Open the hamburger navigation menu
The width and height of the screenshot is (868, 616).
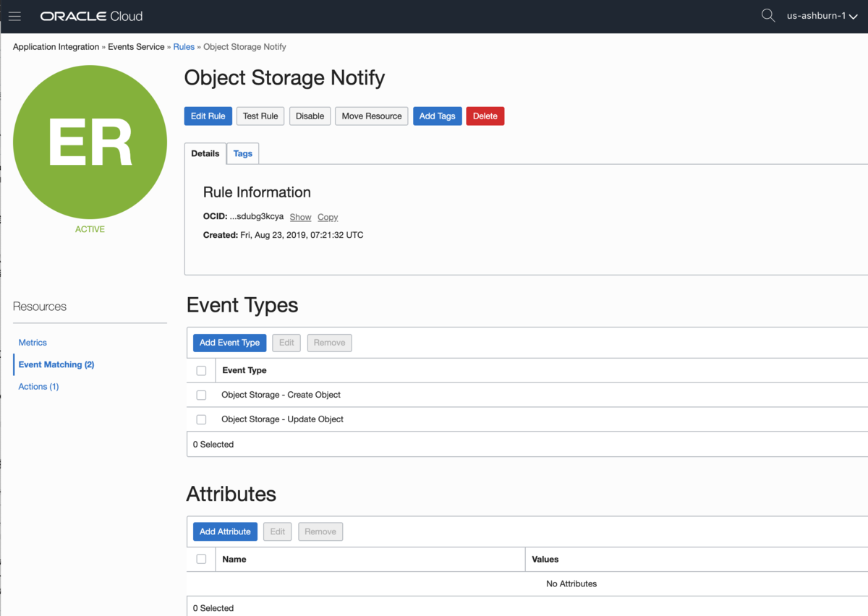click(14, 16)
